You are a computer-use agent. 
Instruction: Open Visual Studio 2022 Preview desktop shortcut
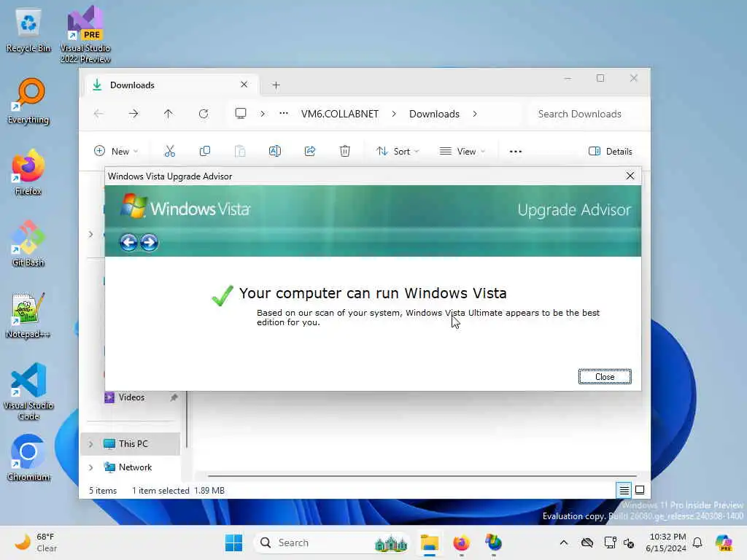pyautogui.click(x=85, y=34)
